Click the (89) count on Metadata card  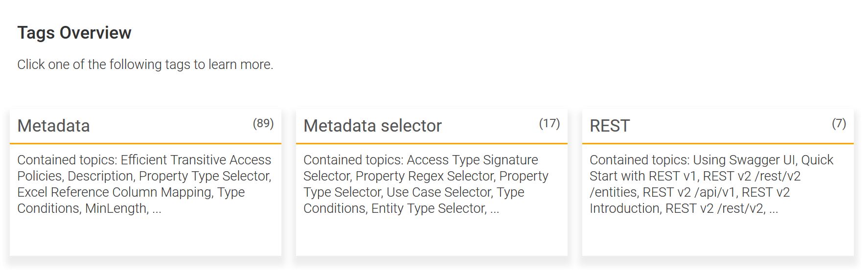[263, 123]
